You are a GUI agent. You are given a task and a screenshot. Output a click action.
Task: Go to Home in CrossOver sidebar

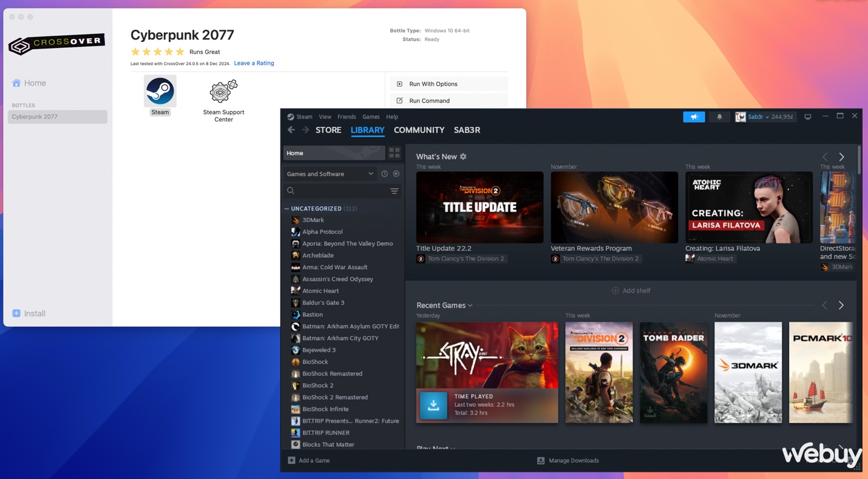[29, 83]
